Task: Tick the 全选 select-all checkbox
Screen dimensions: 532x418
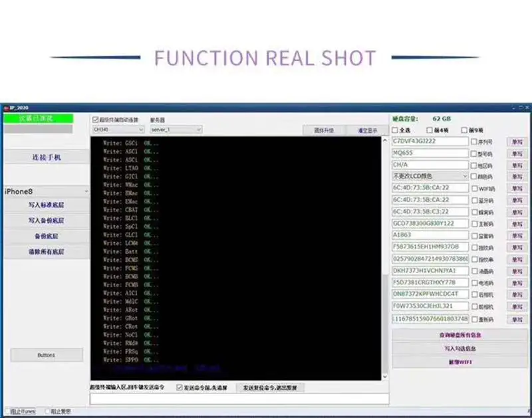Action: (x=395, y=130)
